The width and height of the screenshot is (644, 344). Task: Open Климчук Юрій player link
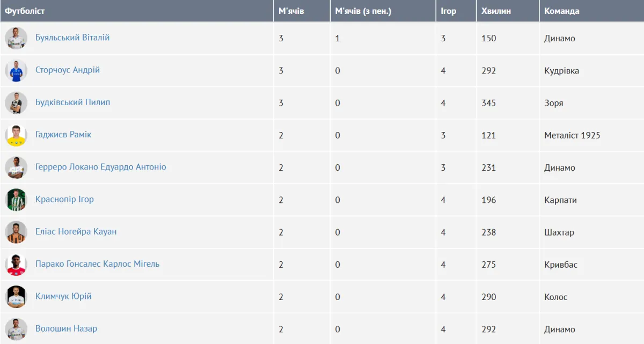pos(63,296)
